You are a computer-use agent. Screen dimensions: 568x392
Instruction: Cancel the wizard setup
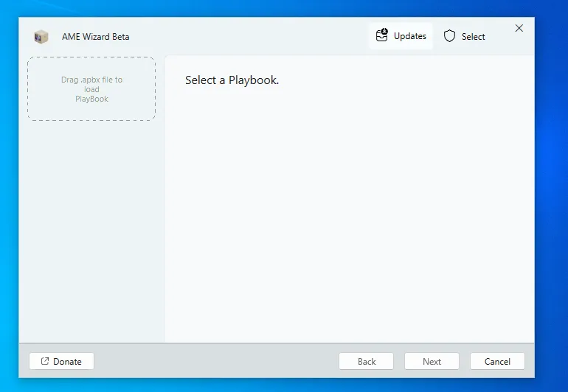497,361
